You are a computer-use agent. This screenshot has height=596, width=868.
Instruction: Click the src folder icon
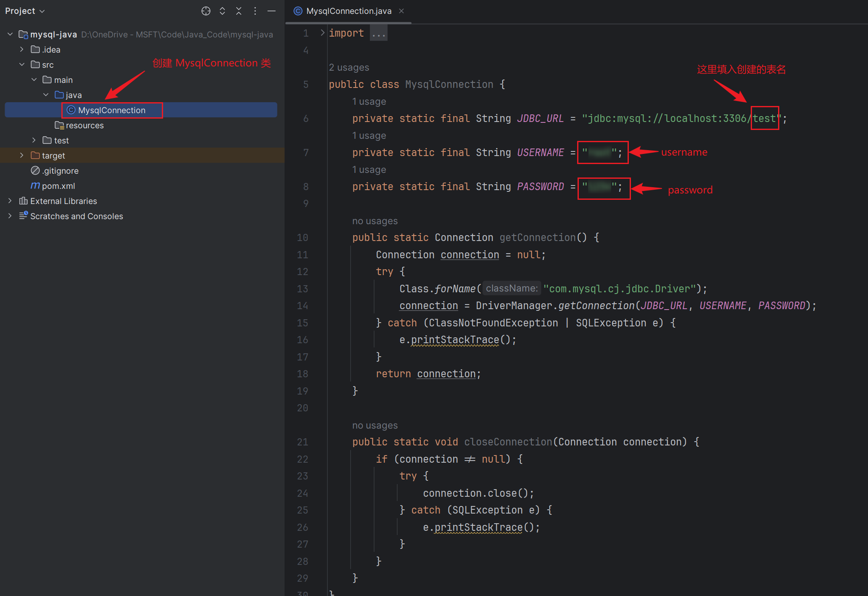[35, 64]
